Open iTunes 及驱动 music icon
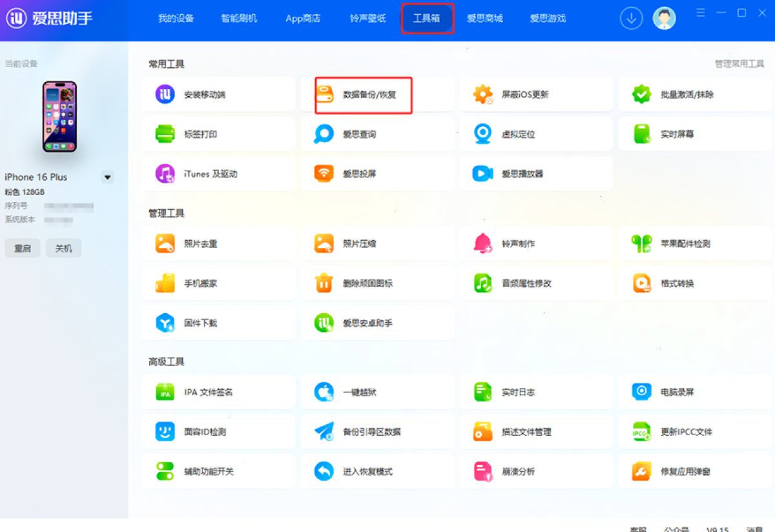 (x=165, y=174)
